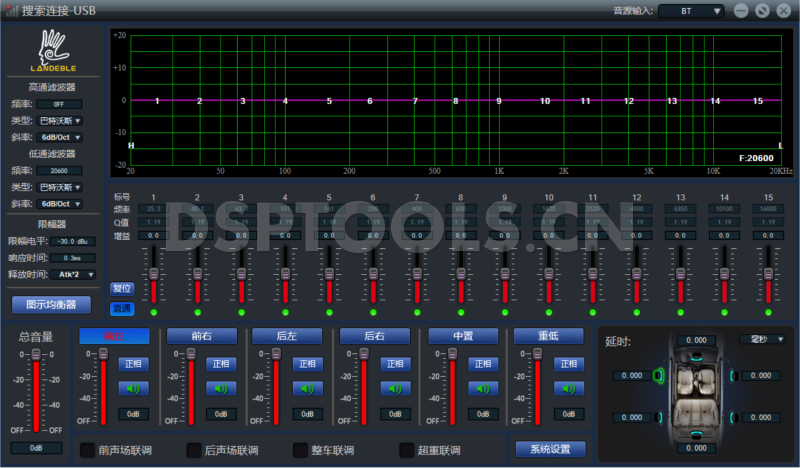The width and height of the screenshot is (800, 468).
Task: Click the 直通 bypass button
Action: pos(121,308)
